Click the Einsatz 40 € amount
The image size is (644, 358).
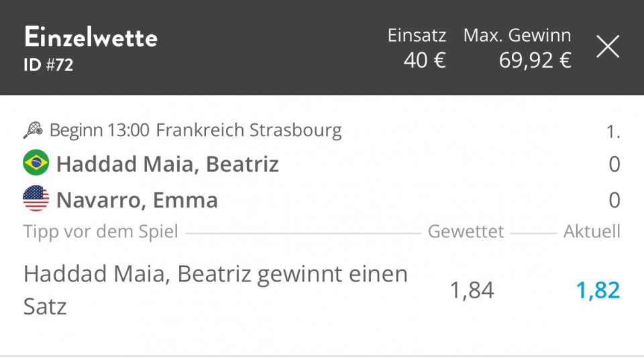(x=425, y=60)
